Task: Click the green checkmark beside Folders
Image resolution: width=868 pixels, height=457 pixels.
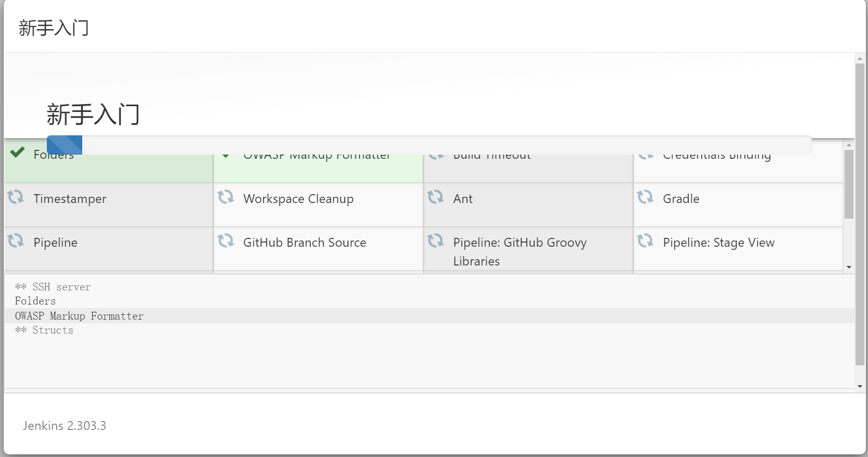Action: [17, 152]
